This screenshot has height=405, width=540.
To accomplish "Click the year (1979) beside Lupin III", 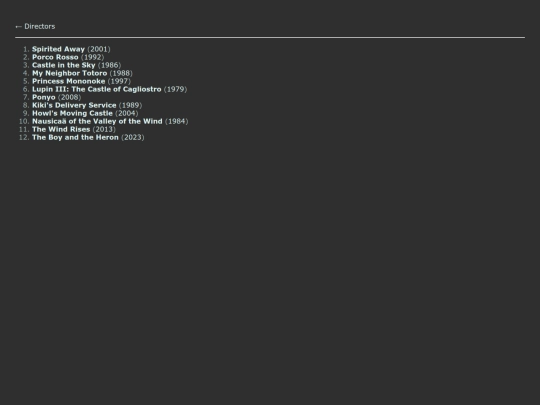I will 176,89.
